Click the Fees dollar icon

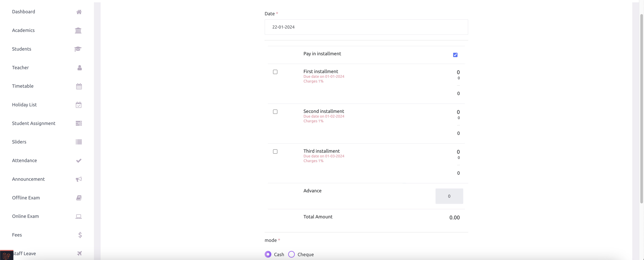[80, 235]
